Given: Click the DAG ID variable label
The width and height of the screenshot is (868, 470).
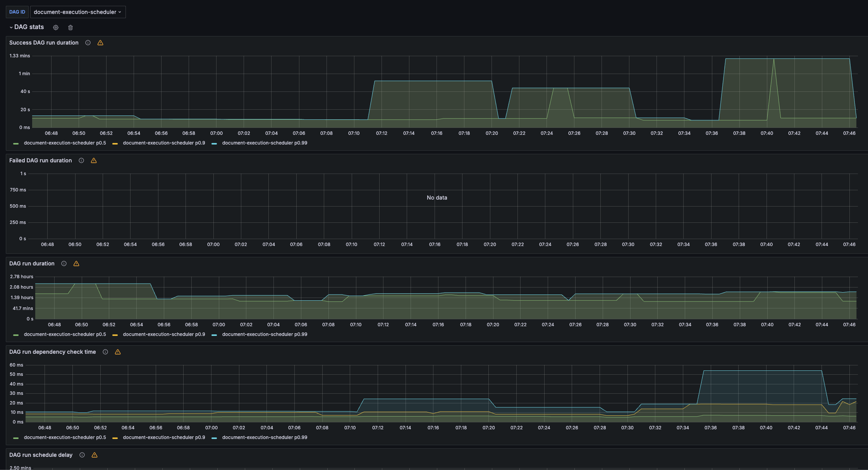Looking at the screenshot, I should (x=17, y=12).
